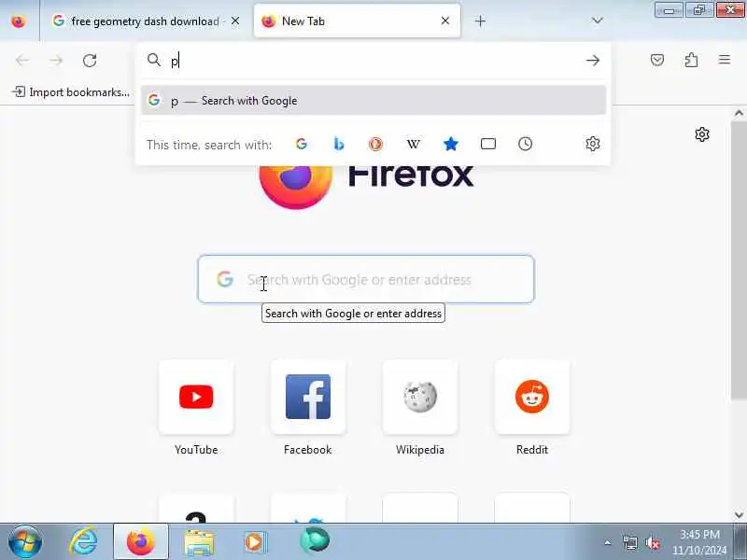Click the teal round taskbar application icon
This screenshot has width=747, height=560.
click(315, 541)
